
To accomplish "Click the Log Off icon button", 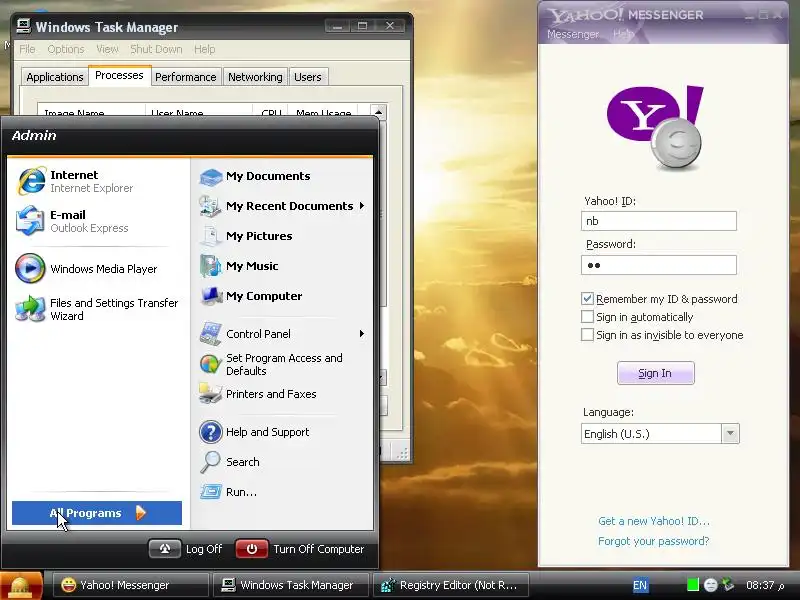I will (165, 549).
